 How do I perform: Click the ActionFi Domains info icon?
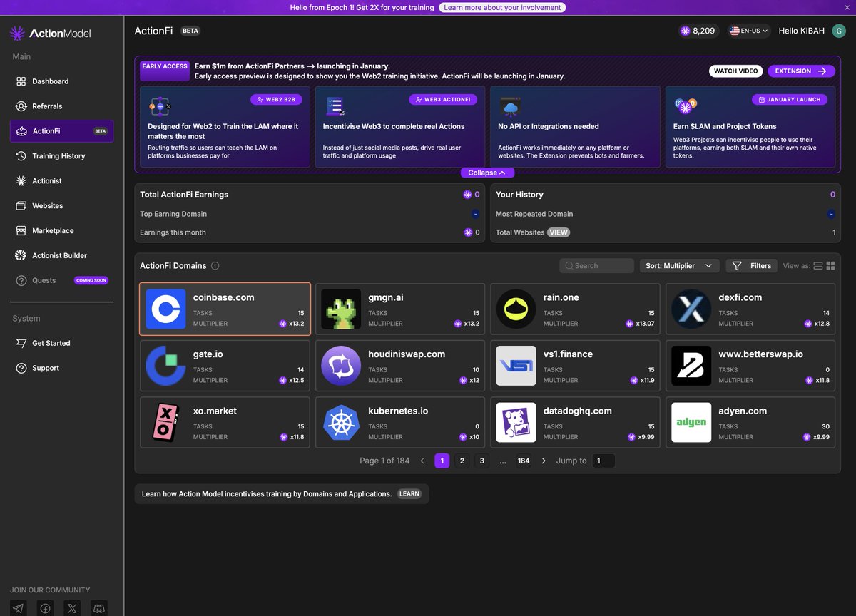tap(215, 266)
